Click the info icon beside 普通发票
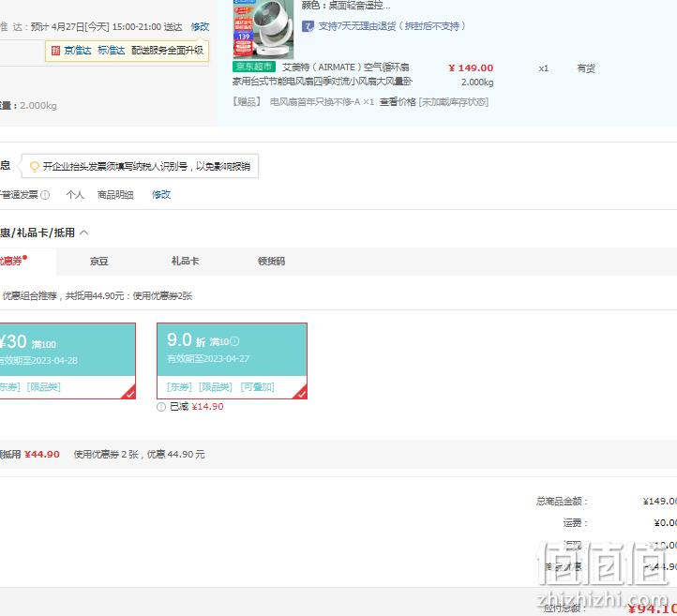 click(x=45, y=195)
